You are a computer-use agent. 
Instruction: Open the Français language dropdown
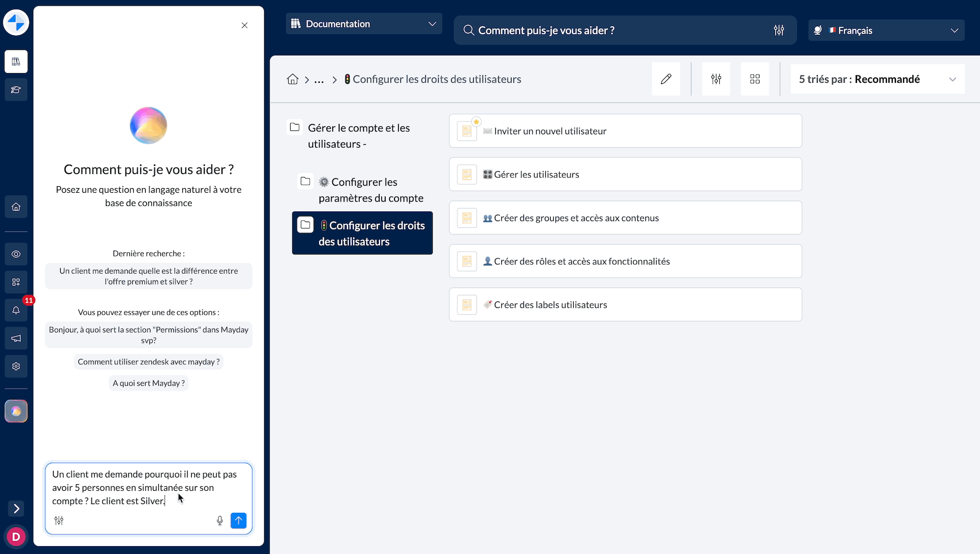886,30
